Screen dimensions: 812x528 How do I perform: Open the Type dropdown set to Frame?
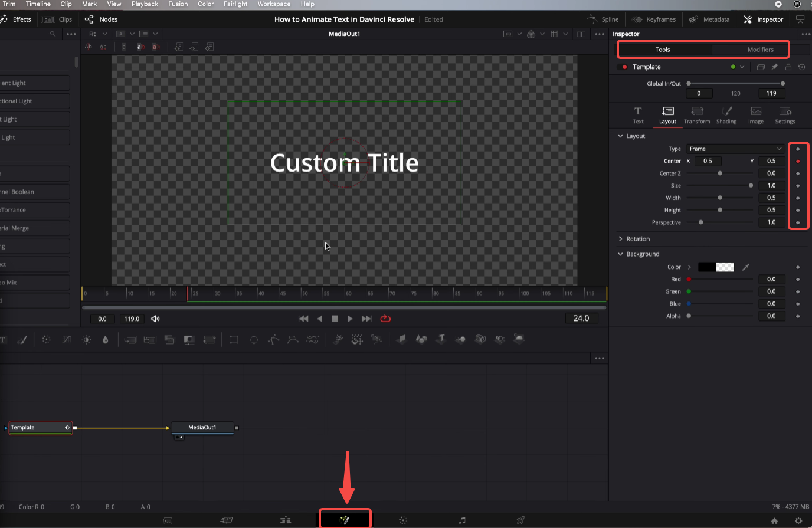[x=735, y=149]
